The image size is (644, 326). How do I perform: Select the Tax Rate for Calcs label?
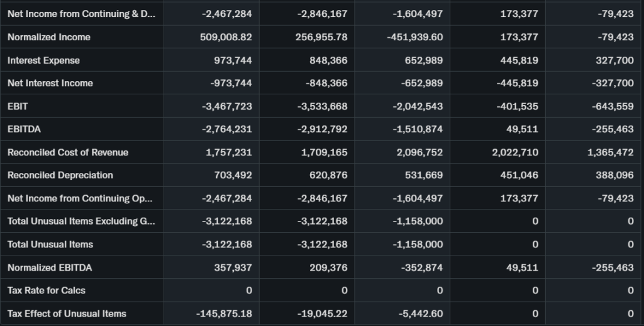tap(47, 290)
